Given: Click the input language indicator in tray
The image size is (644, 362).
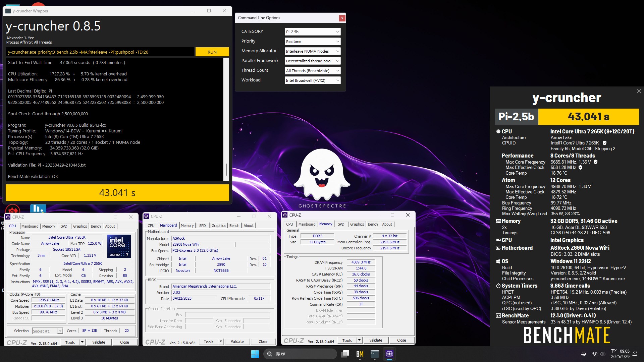Looking at the screenshot, I should coord(584,354).
